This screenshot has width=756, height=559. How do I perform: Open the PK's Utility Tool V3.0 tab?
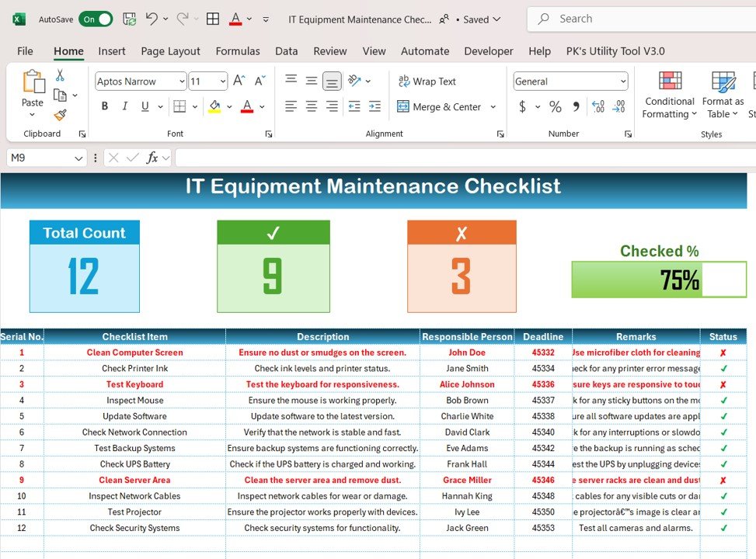click(615, 51)
